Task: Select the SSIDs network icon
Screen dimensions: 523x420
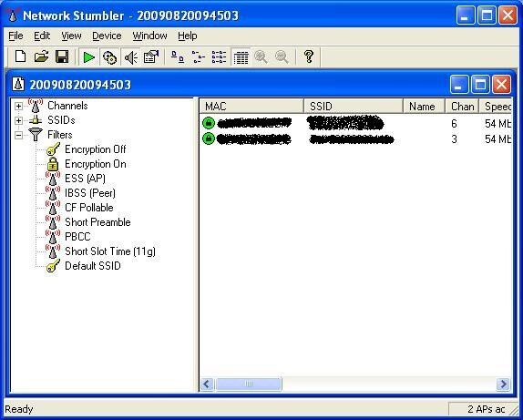Action: tap(36, 120)
